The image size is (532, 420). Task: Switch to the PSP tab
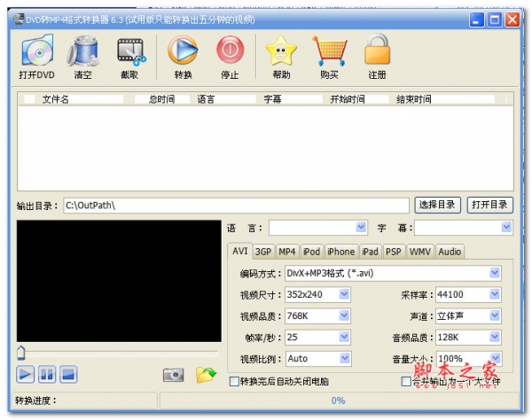tap(394, 252)
